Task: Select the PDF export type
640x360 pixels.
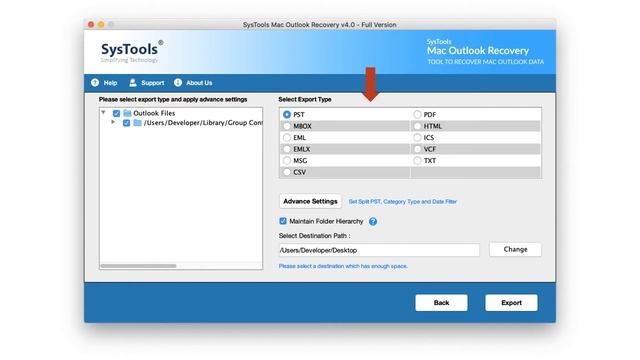Action: 417,115
